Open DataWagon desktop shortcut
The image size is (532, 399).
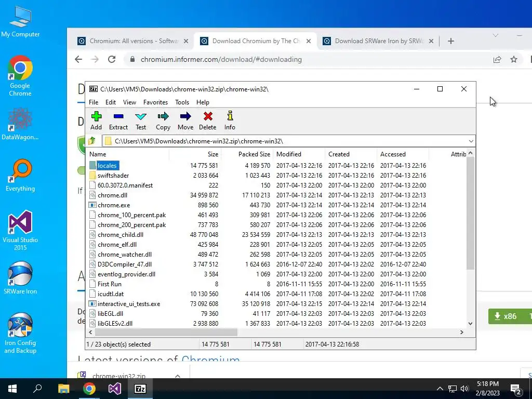20,124
